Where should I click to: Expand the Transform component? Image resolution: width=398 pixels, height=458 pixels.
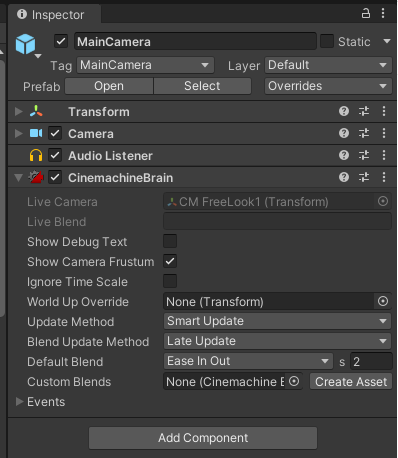pos(19,111)
